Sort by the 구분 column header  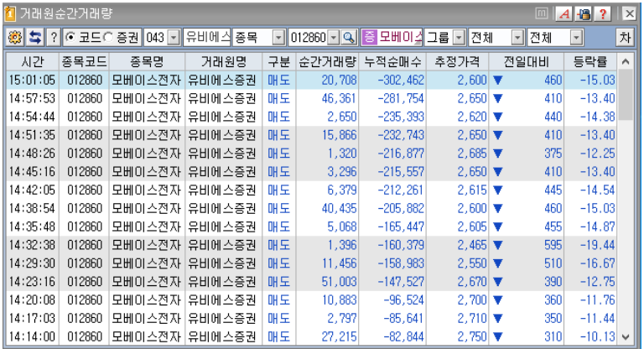[x=279, y=61]
